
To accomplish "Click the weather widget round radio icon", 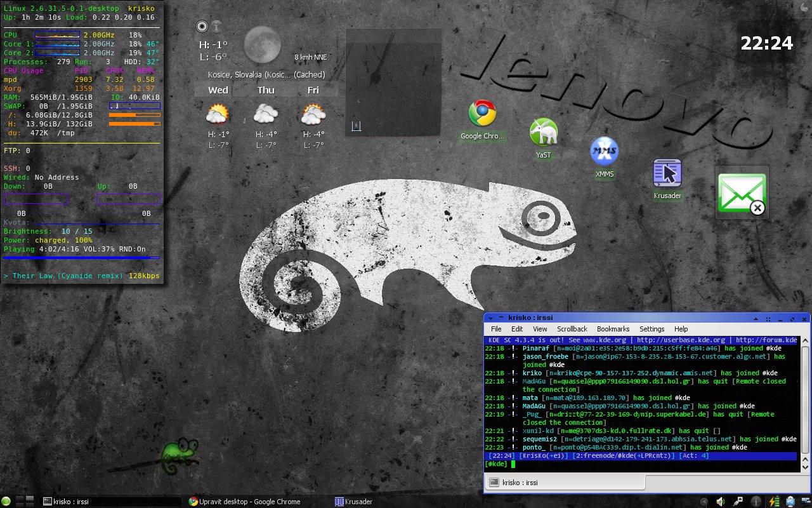I will [x=202, y=26].
